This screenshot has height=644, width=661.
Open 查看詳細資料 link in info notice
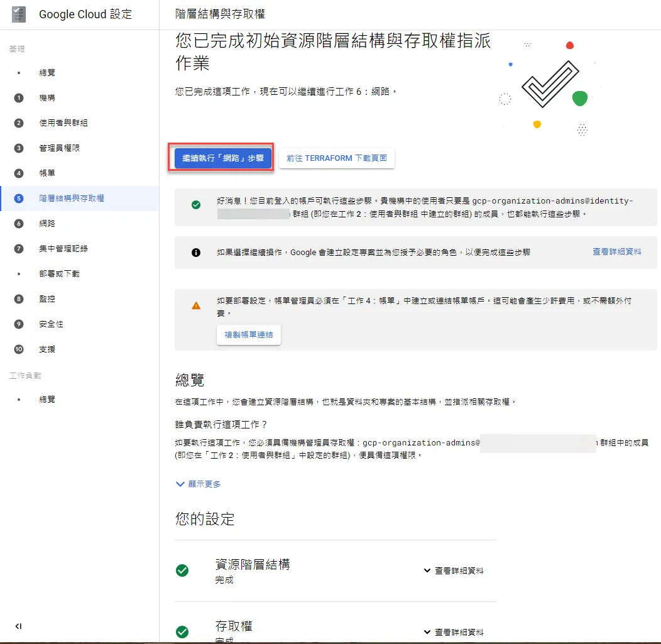coord(616,252)
